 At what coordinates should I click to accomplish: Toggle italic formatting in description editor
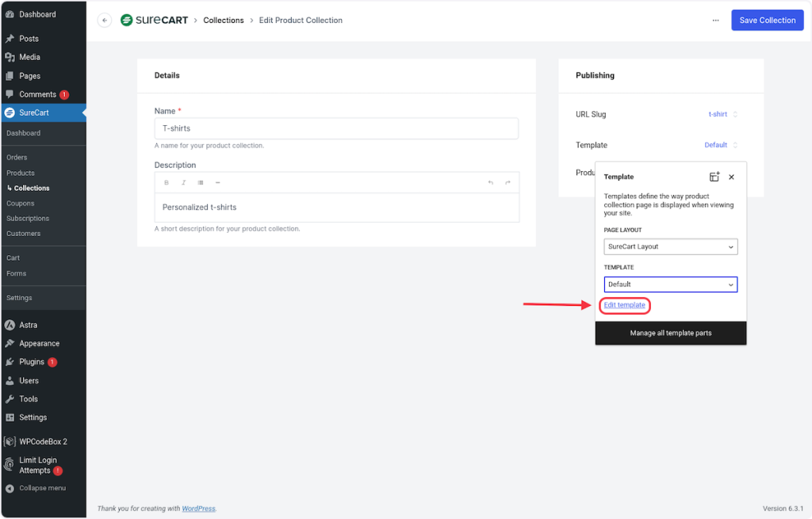tap(183, 183)
